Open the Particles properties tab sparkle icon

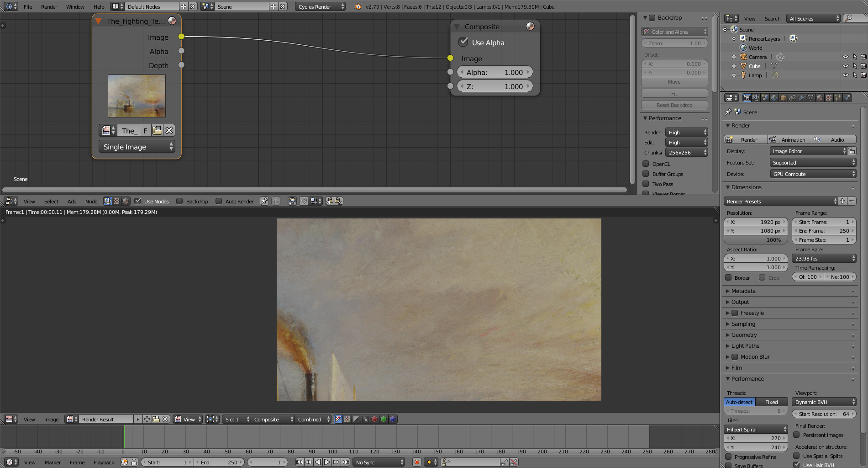pos(838,98)
